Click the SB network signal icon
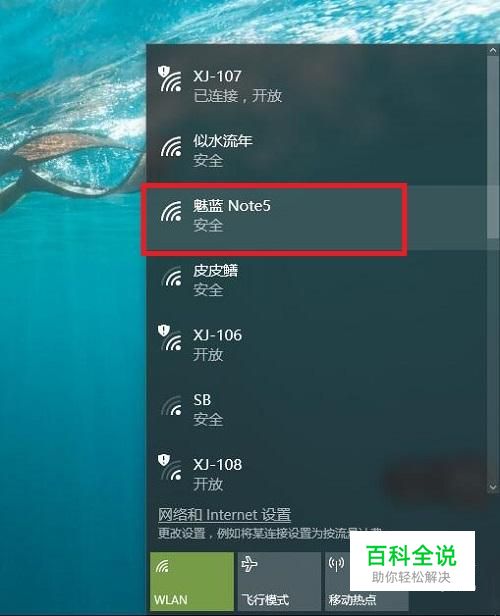The height and width of the screenshot is (616, 500). coord(172,406)
